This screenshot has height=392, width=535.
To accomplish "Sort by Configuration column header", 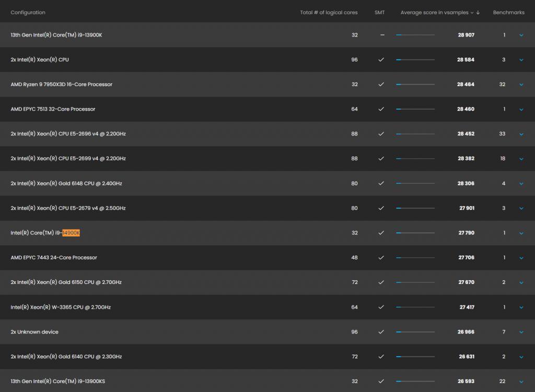I will pyautogui.click(x=28, y=13).
